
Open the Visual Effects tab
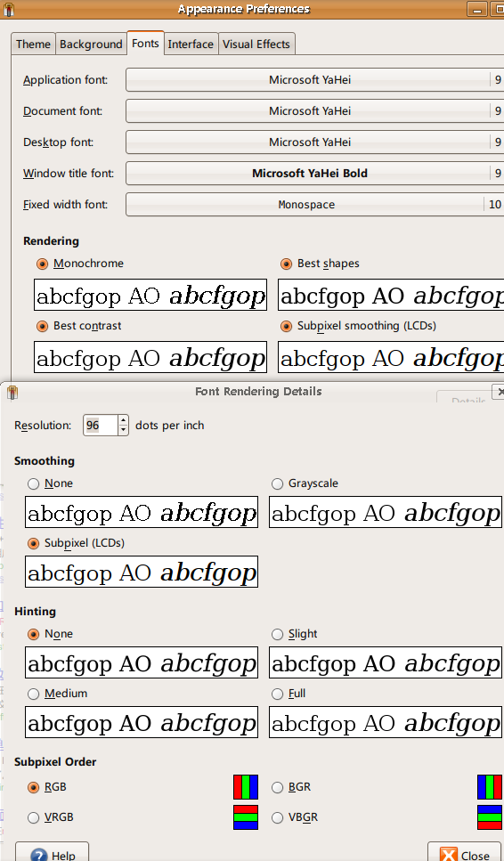tap(256, 44)
